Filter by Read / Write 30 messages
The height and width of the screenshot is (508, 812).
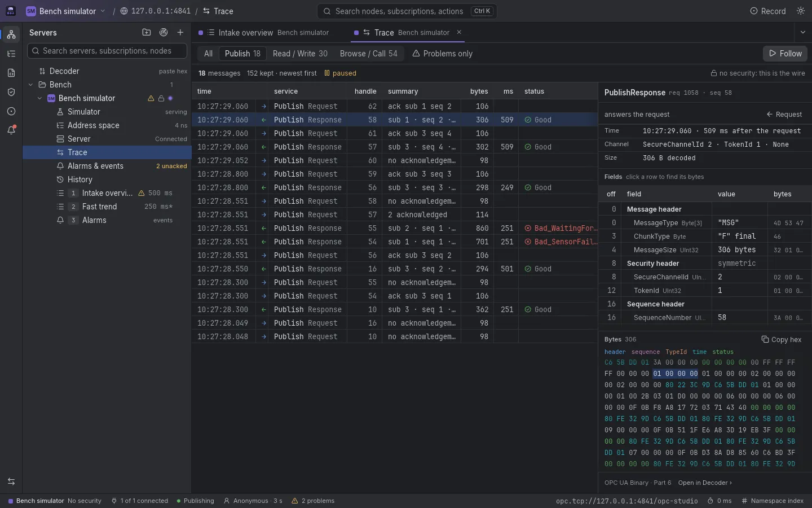tap(300, 54)
